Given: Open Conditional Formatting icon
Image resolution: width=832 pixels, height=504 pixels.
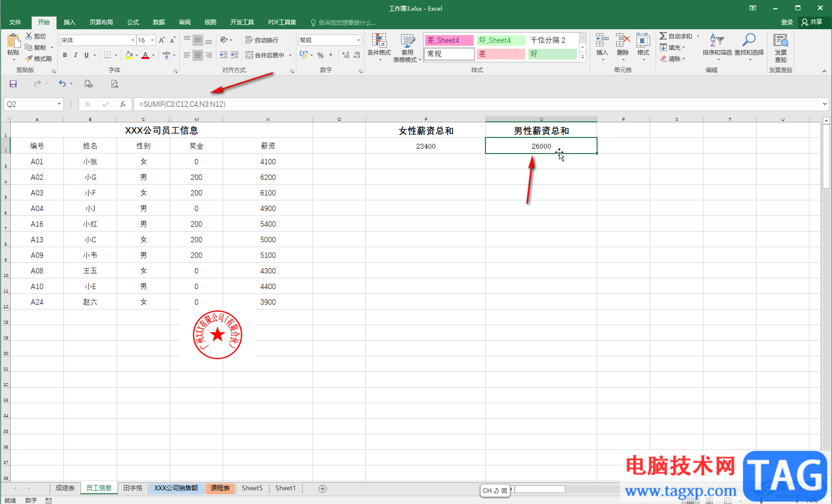Looking at the screenshot, I should [379, 41].
